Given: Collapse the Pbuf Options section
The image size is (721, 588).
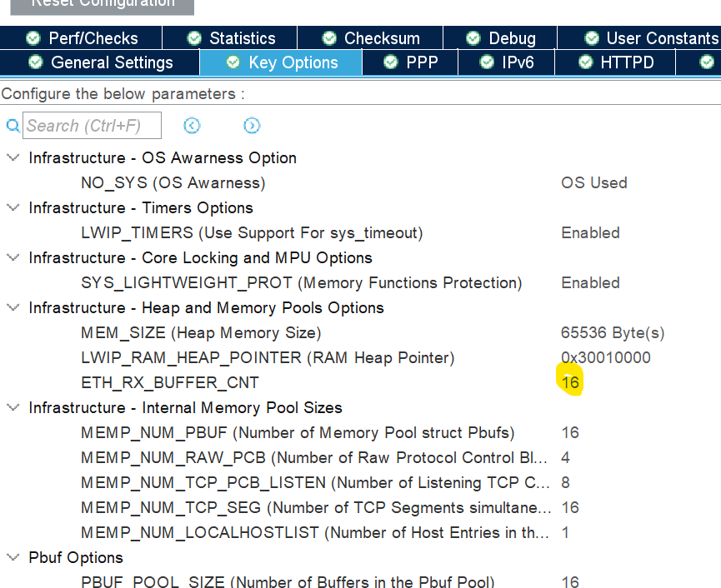Looking at the screenshot, I should [x=13, y=557].
